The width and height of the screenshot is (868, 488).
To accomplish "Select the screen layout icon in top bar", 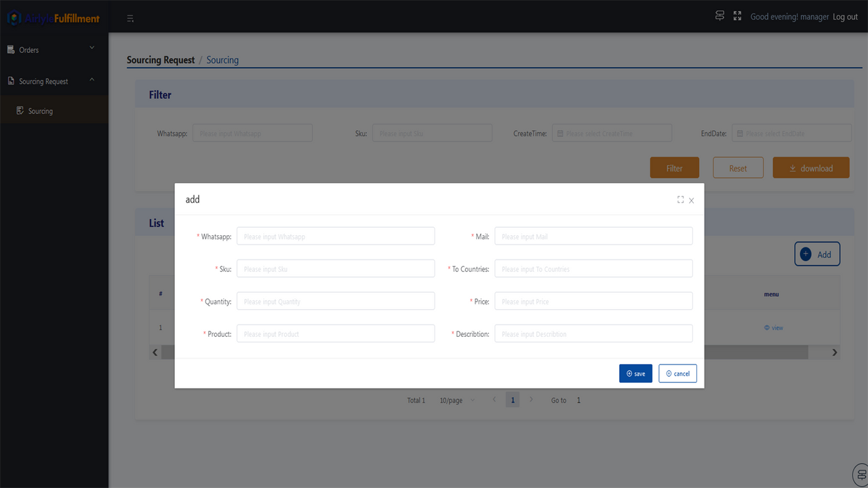I will (x=719, y=15).
